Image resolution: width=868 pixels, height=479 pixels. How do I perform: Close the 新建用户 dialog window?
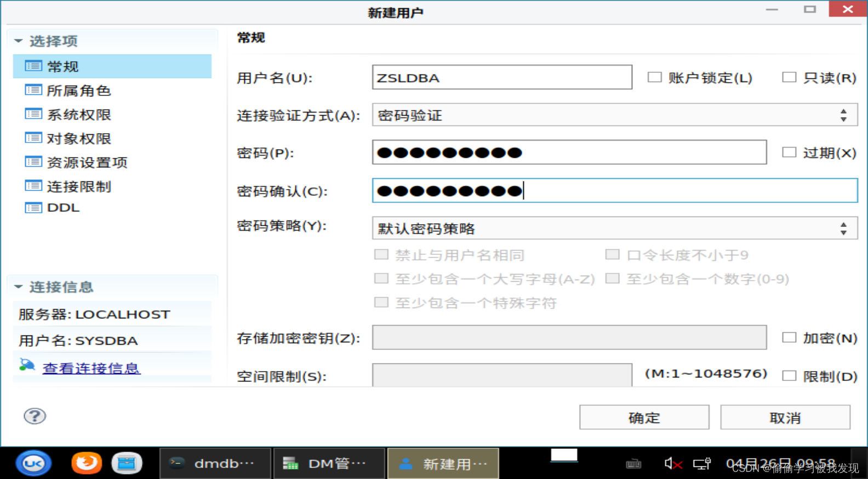pos(847,9)
